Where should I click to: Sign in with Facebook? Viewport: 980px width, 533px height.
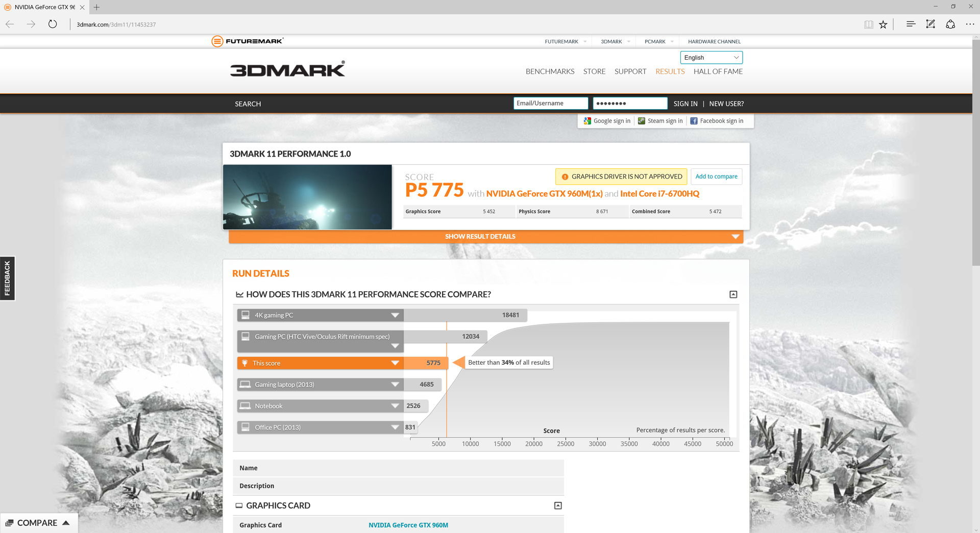coord(717,121)
